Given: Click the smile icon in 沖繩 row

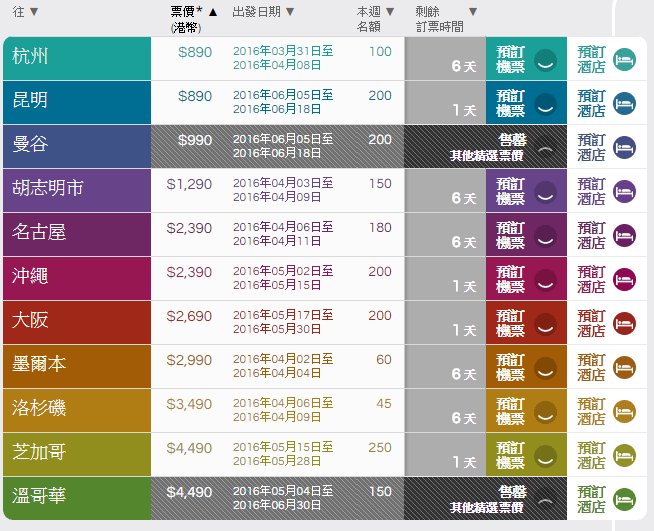Looking at the screenshot, I should pyautogui.click(x=545, y=279).
